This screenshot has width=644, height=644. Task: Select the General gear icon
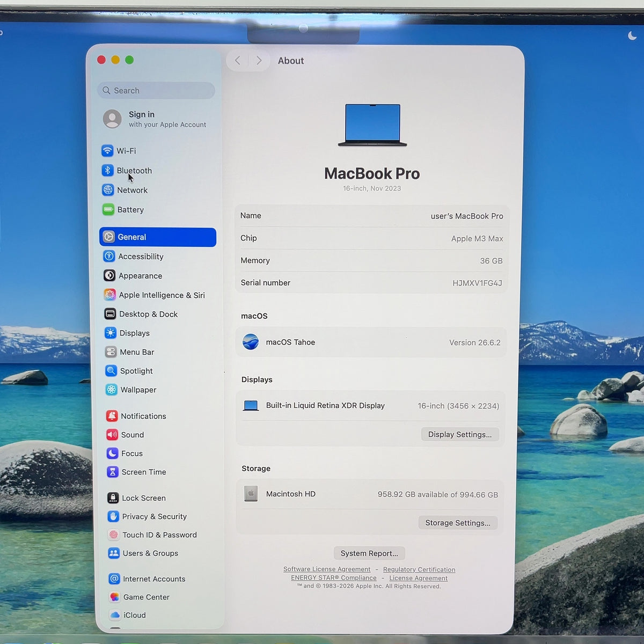109,237
